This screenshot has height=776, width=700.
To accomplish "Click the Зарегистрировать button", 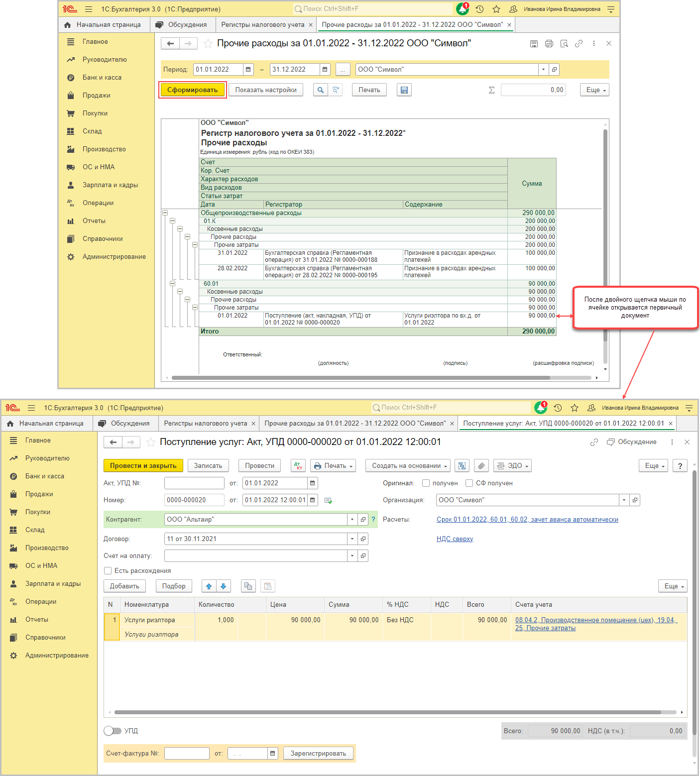I will click(x=318, y=754).
